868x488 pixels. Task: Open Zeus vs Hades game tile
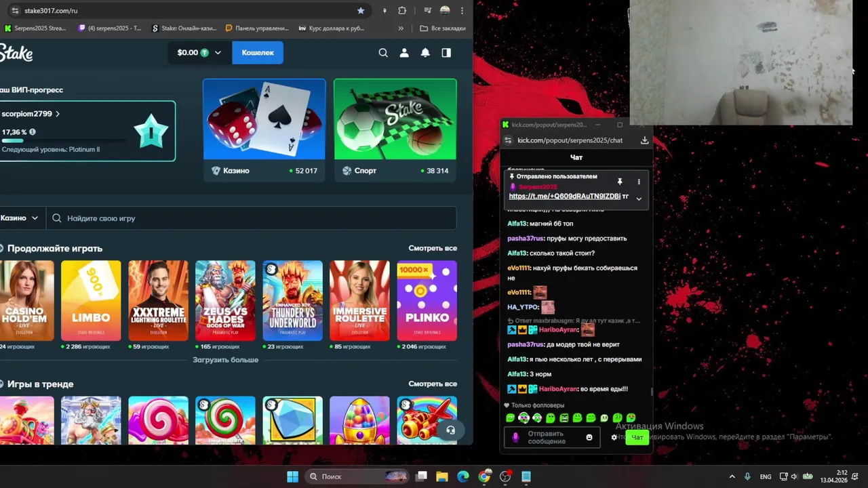point(225,300)
